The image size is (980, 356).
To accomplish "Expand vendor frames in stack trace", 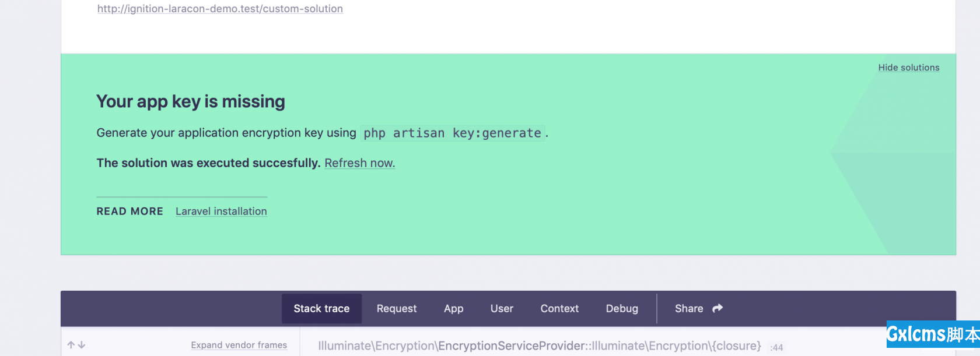I will (239, 345).
